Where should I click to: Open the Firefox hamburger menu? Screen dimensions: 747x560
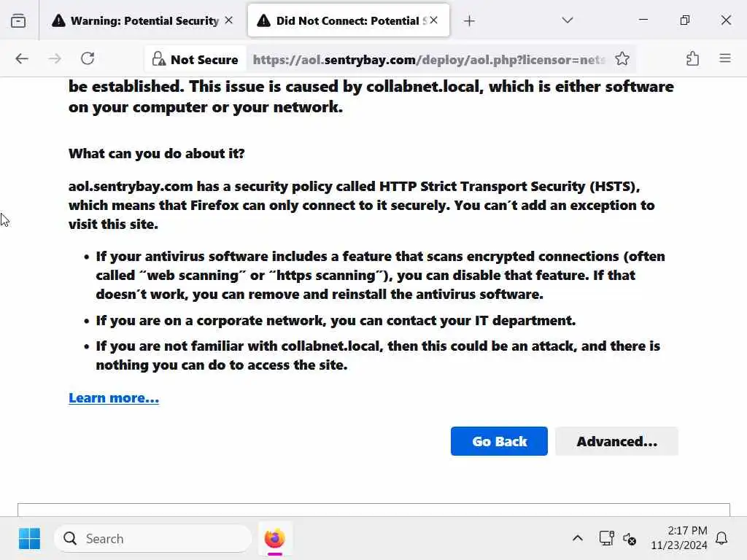[725, 59]
